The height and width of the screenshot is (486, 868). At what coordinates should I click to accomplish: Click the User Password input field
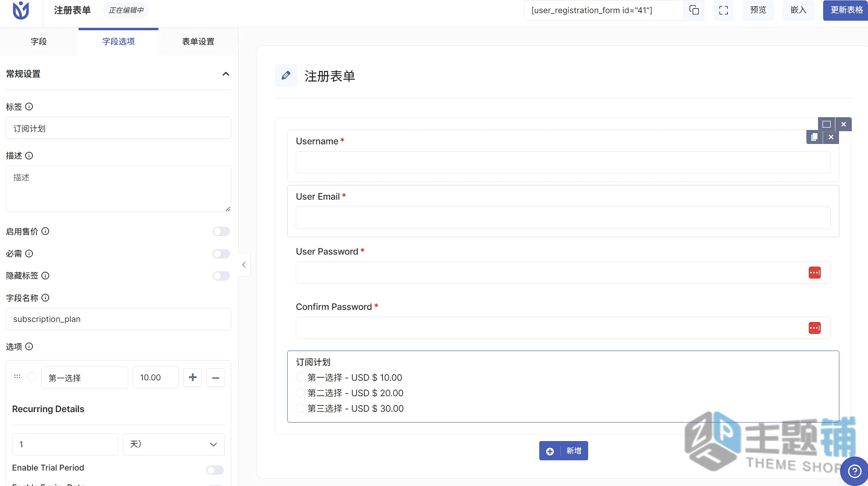coord(563,273)
